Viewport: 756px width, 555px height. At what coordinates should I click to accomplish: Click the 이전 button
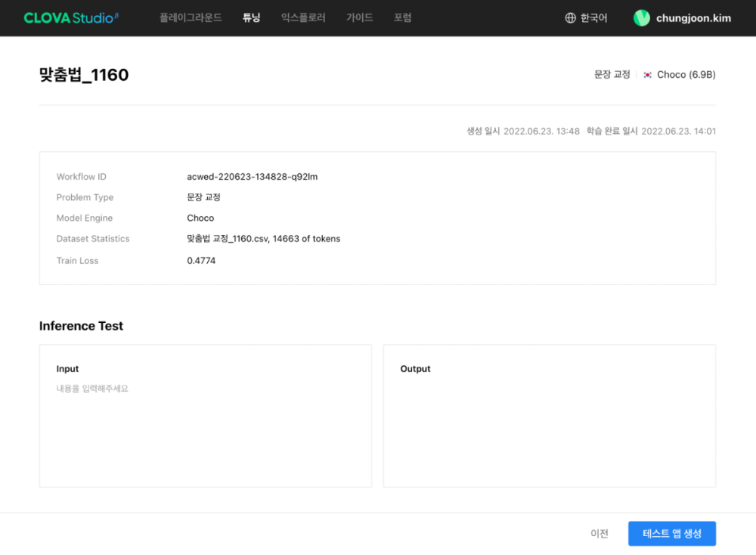(599, 534)
